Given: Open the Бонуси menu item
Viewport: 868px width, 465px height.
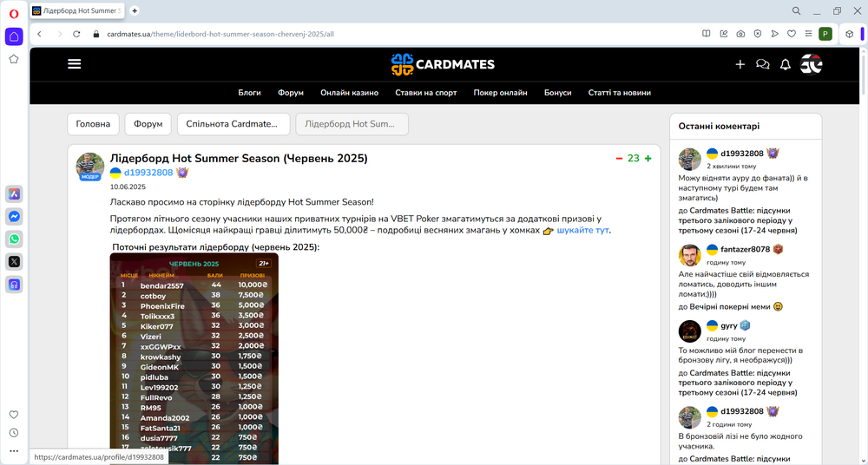Looking at the screenshot, I should pos(558,93).
